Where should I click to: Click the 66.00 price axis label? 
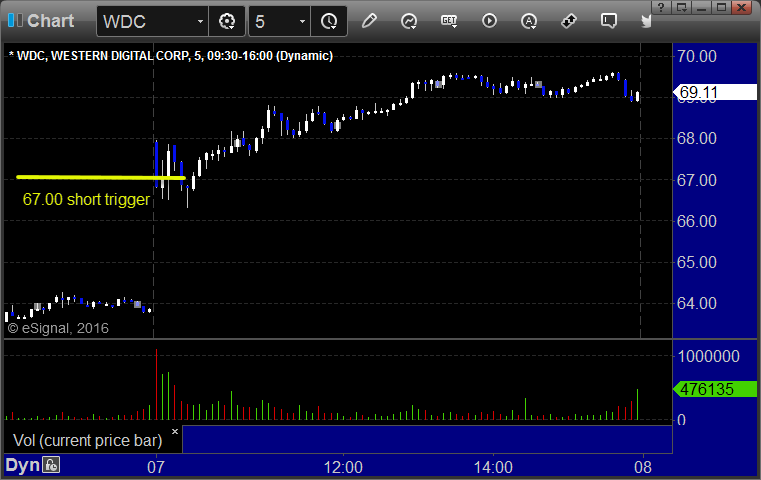(x=697, y=221)
